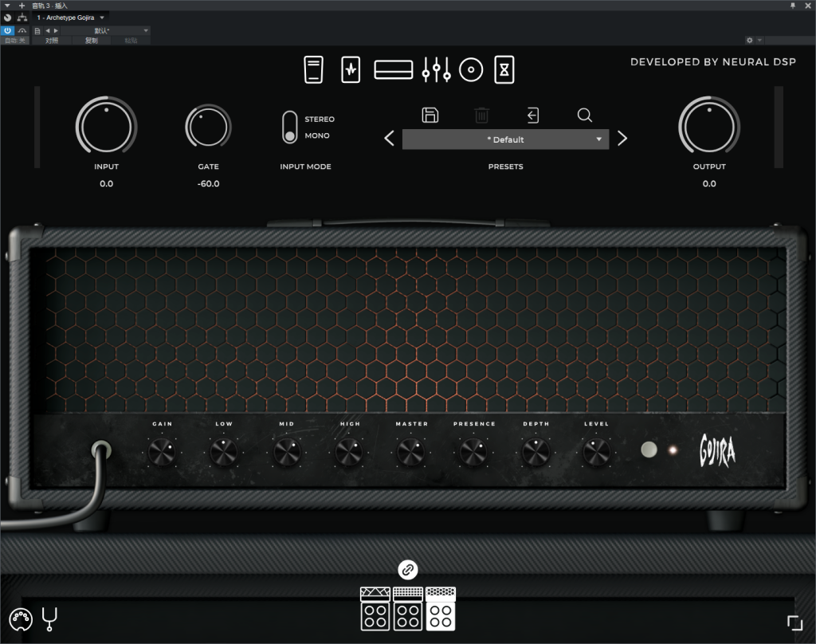Load next host preset arrow
816x644 pixels.
pos(56,31)
